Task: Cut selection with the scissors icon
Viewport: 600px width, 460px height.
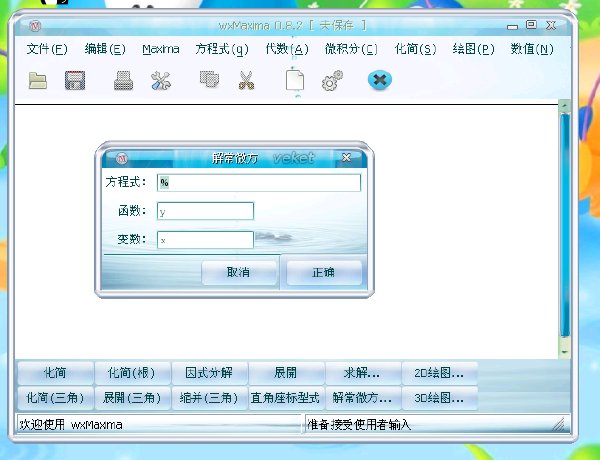Action: (x=246, y=80)
